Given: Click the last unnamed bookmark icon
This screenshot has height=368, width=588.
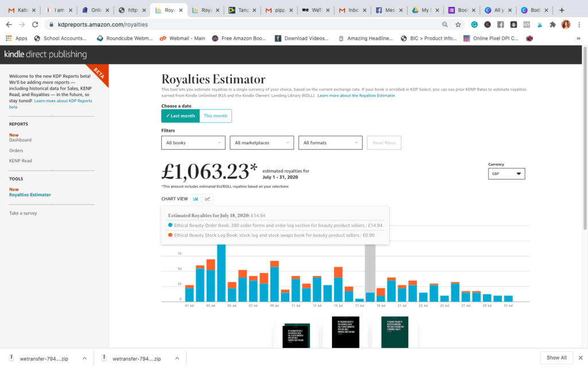Looking at the screenshot, I should [x=529, y=39].
